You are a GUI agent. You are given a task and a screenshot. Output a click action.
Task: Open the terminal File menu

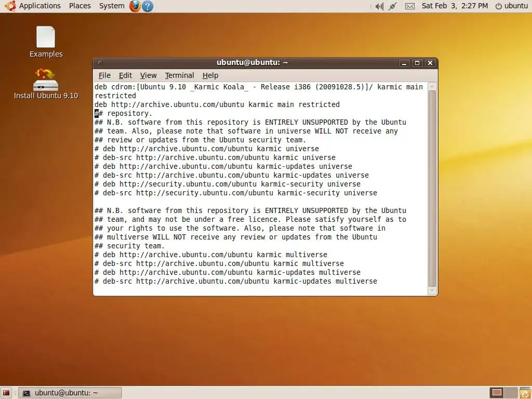(x=104, y=75)
